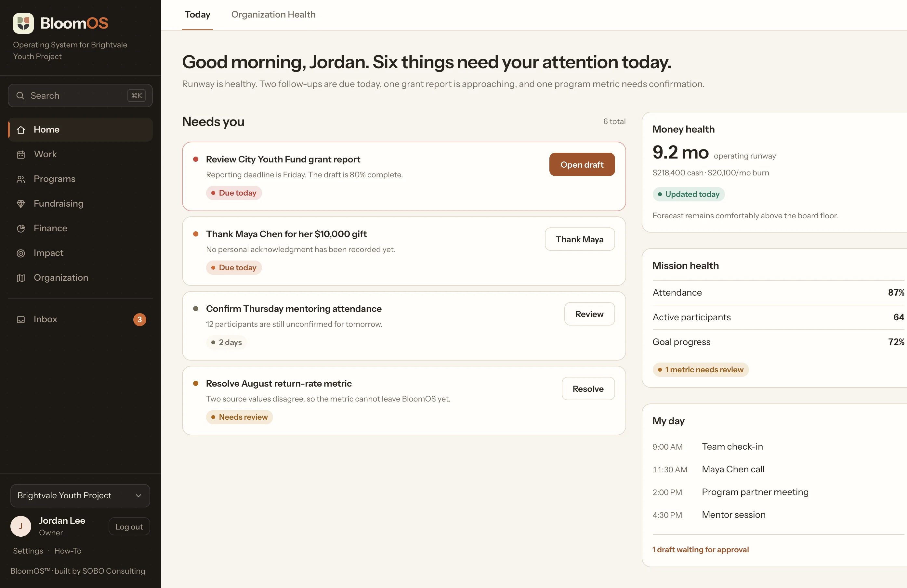Click the Organization map icon
Viewport: 907px width, 588px height.
click(21, 278)
